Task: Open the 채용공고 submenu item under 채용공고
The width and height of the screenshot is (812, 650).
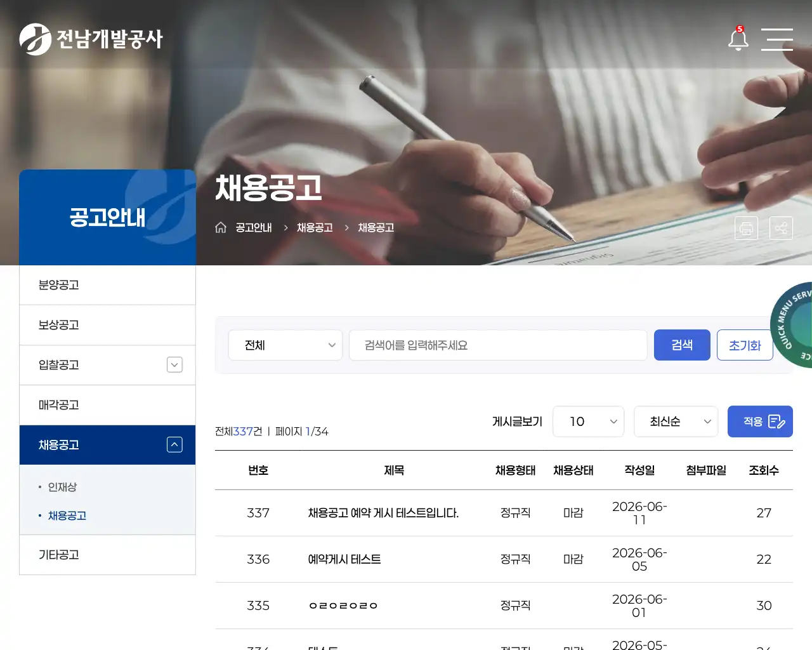Action: [67, 515]
